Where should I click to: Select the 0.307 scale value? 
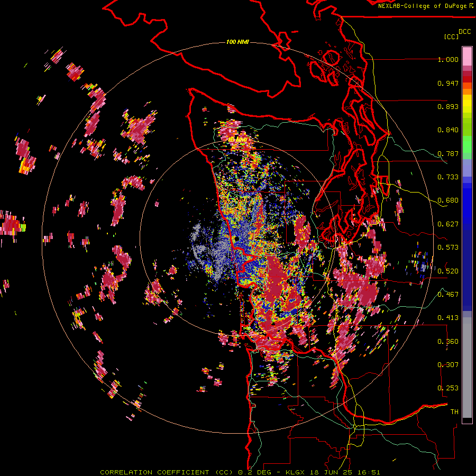point(448,365)
